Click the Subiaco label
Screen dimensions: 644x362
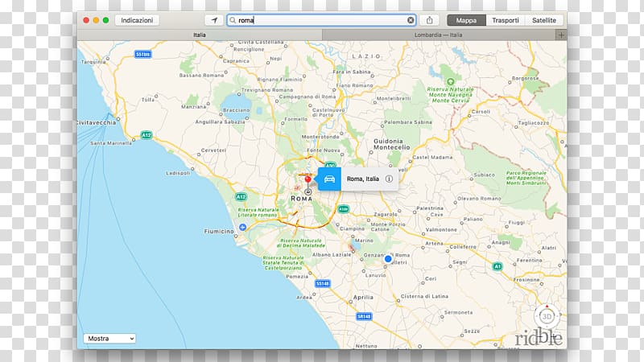coord(484,175)
